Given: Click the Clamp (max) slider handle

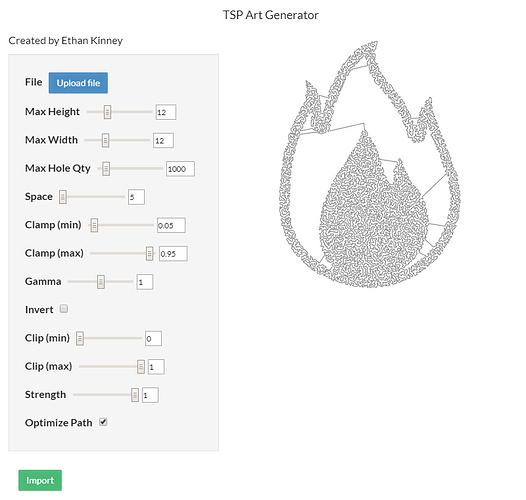Looking at the screenshot, I should point(150,253).
